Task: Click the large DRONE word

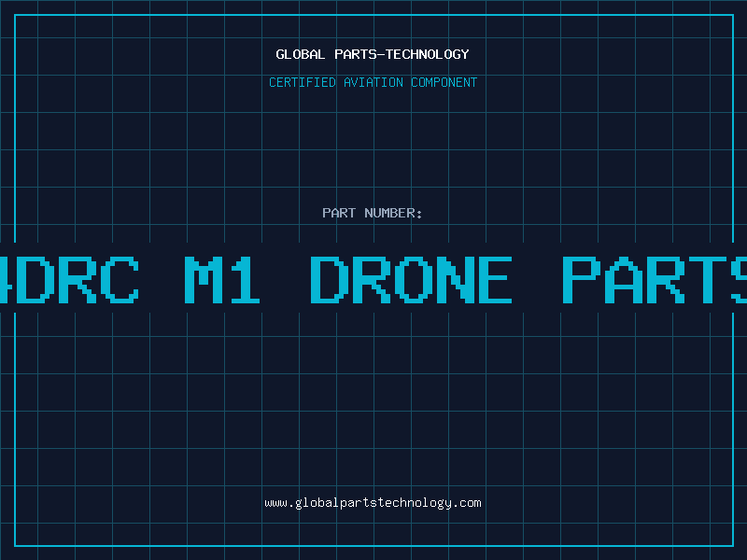Action: click(411, 280)
